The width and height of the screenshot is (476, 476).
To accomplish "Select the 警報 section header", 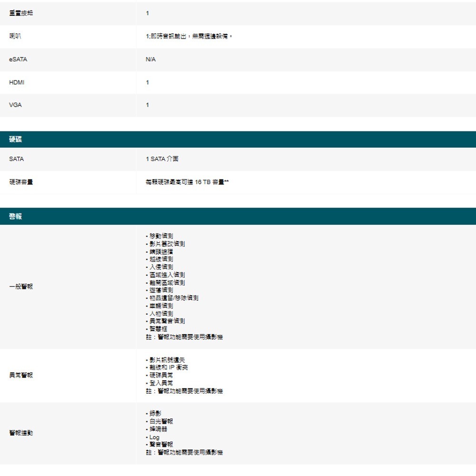I will (15, 216).
